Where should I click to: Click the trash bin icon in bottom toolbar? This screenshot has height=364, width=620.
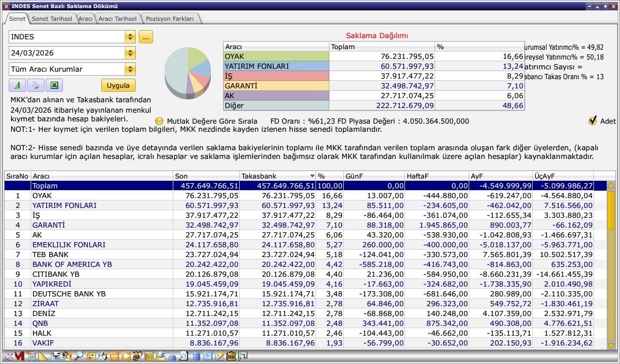point(231,356)
